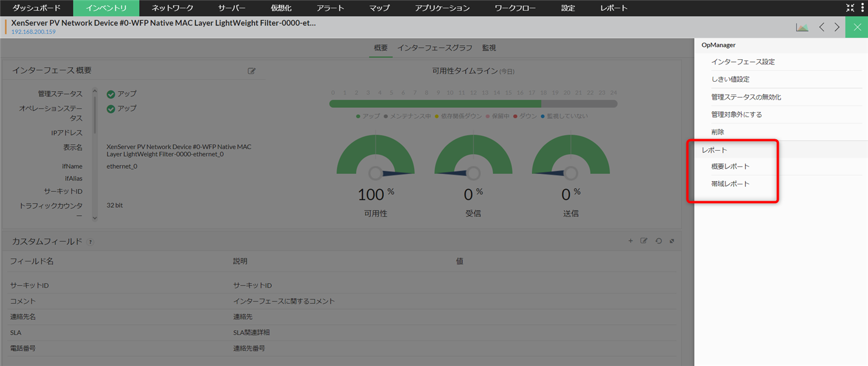
Task: Expand the custom fields panel icon
Action: tap(672, 241)
